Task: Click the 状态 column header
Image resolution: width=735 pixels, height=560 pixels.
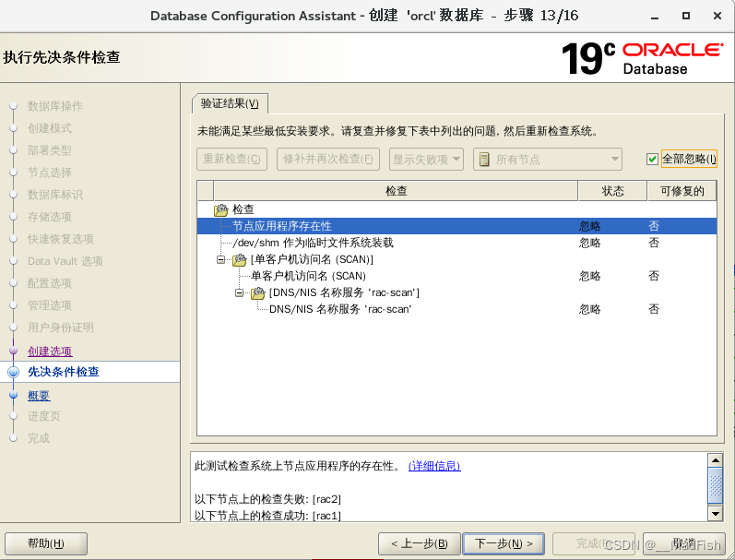Action: point(612,191)
